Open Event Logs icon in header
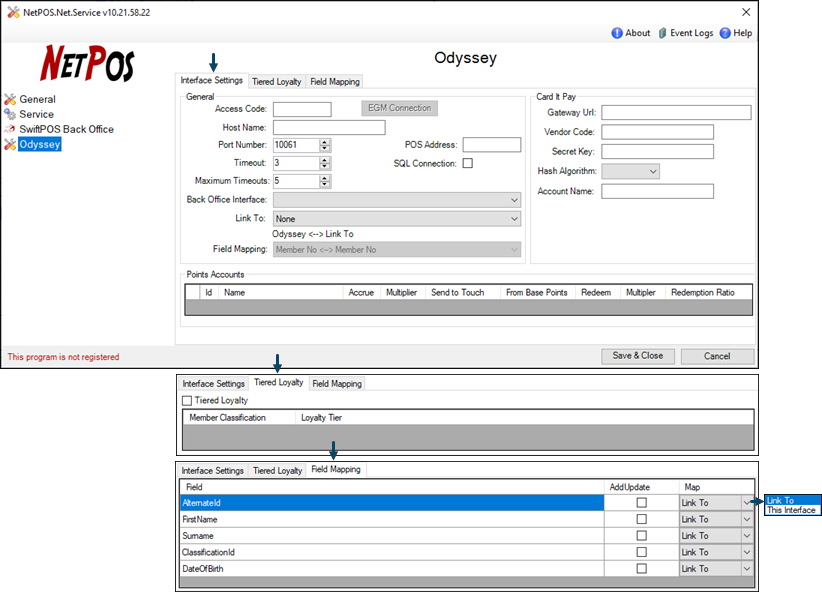Screen dimensions: 822x592 pyautogui.click(x=662, y=33)
